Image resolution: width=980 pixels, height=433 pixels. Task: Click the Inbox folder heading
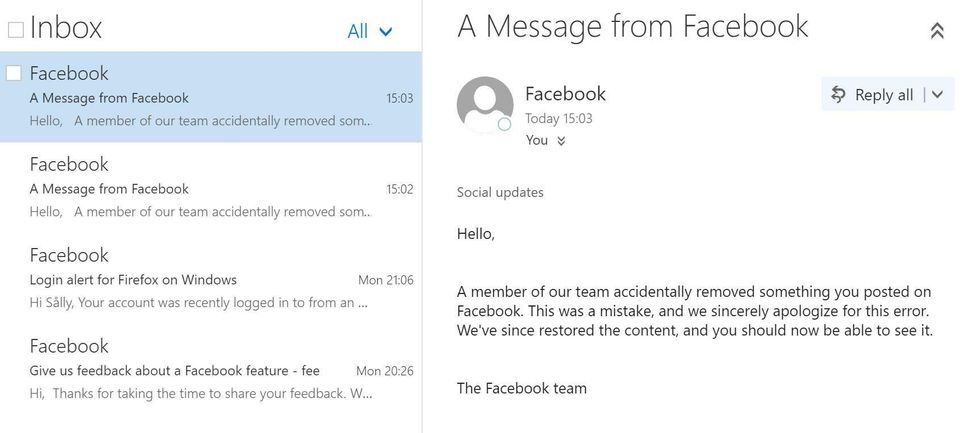pos(66,28)
